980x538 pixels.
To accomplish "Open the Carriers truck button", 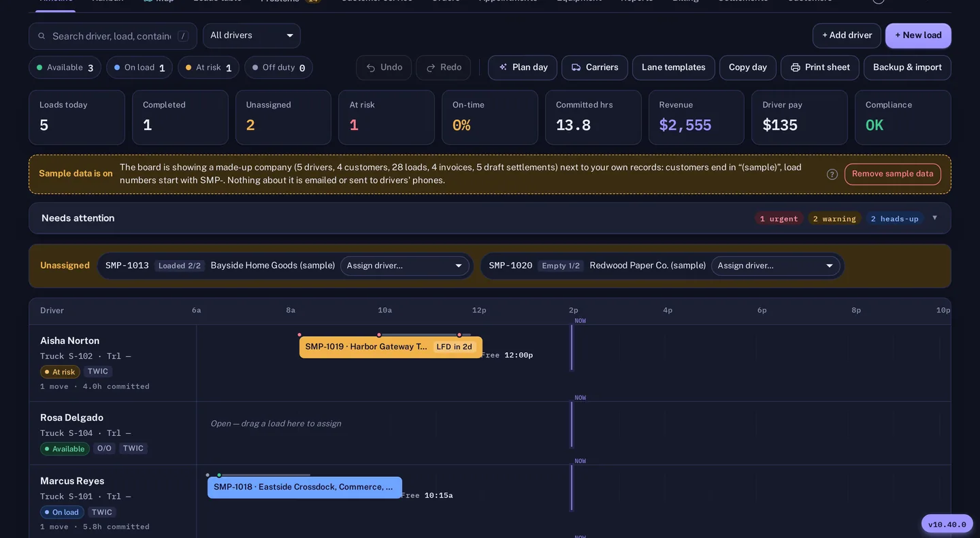I will click(595, 67).
